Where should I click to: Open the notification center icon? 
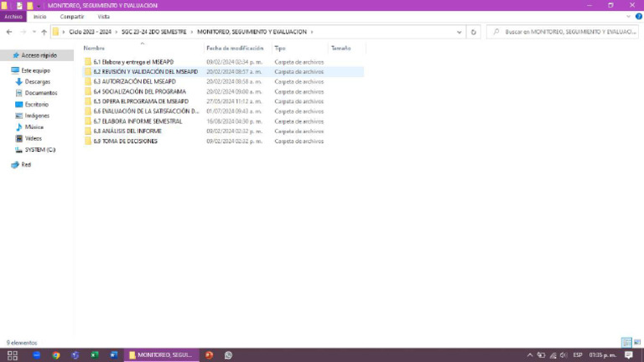(x=629, y=355)
